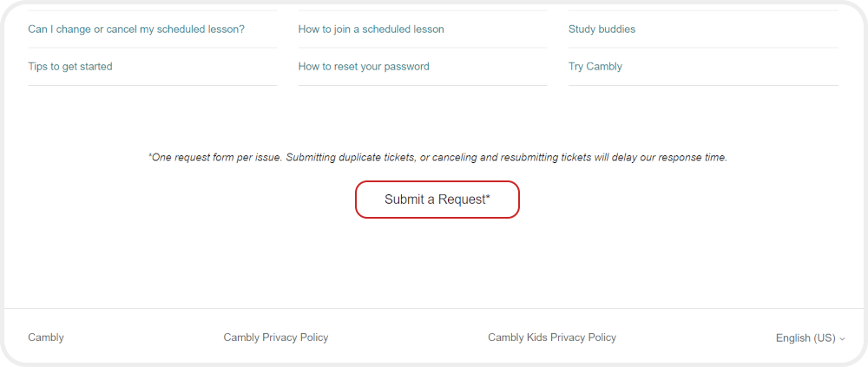
Task: Click the Submit a Request* button
Action: (437, 200)
